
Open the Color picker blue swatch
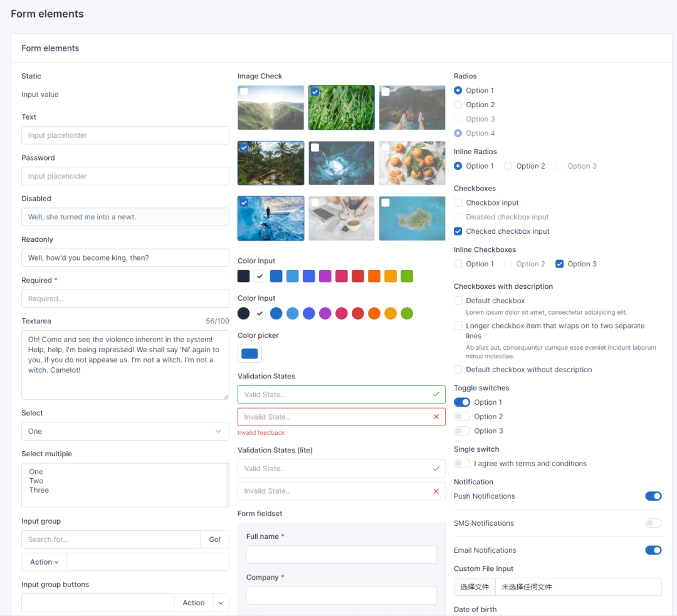coord(249,353)
